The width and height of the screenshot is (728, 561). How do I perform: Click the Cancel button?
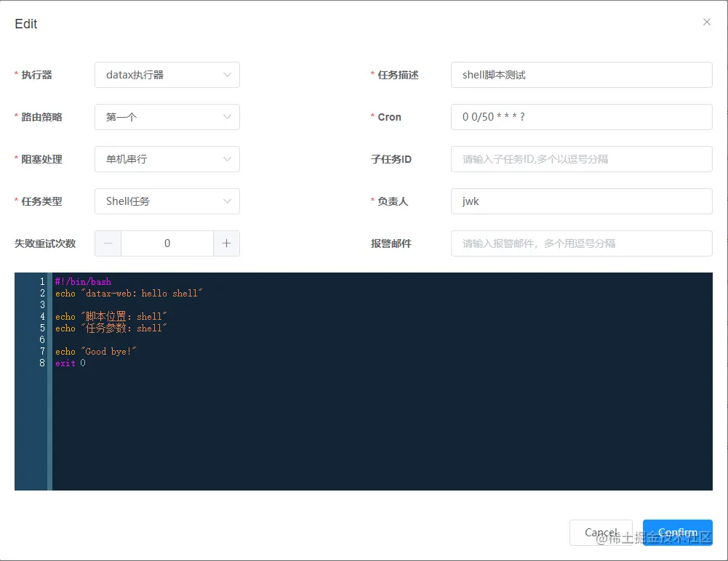click(601, 532)
